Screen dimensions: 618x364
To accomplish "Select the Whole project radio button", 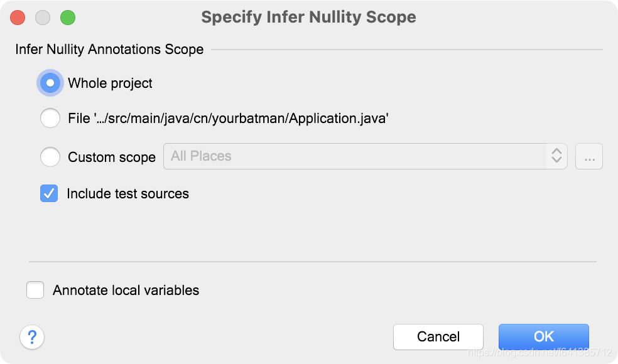I will pyautogui.click(x=50, y=83).
